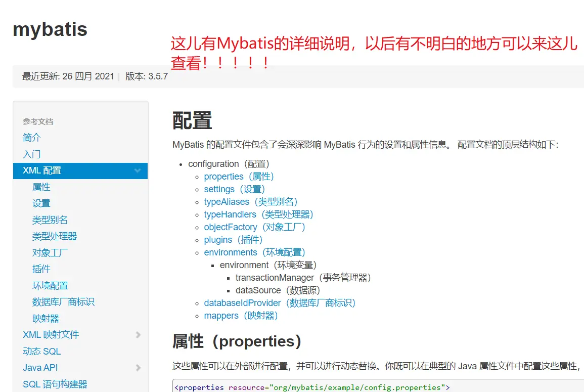Image resolution: width=584 pixels, height=392 pixels.
Task: Go to 入门 sidebar page
Action: (x=32, y=154)
